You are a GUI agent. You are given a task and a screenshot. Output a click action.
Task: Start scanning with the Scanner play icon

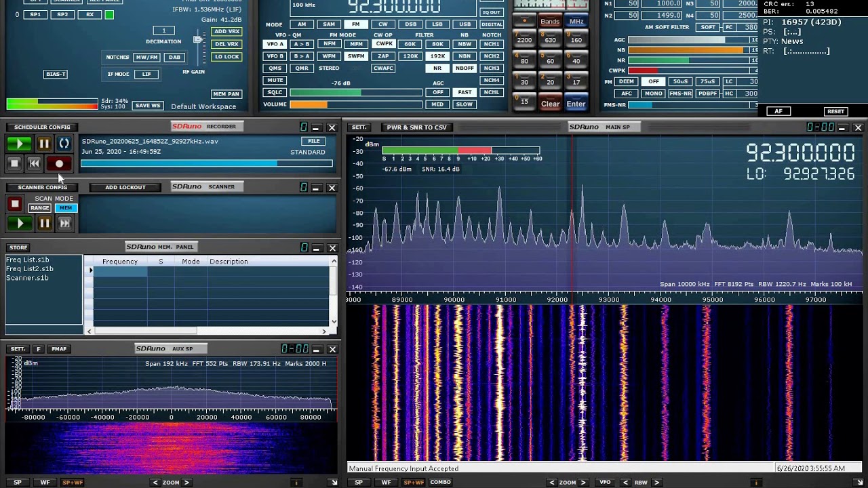coord(20,223)
